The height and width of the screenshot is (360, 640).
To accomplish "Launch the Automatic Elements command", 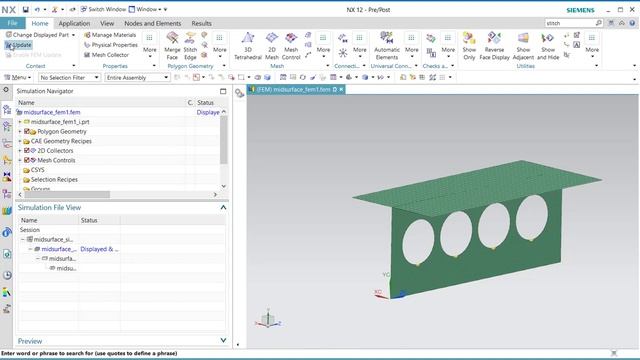I will pos(387,46).
